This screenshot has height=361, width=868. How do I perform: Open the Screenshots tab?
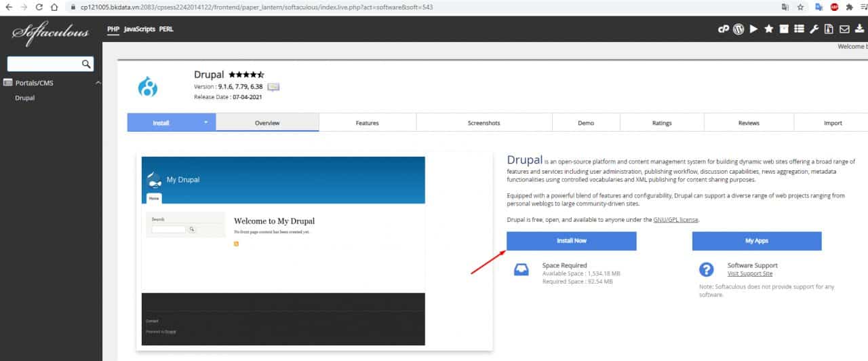pos(484,123)
